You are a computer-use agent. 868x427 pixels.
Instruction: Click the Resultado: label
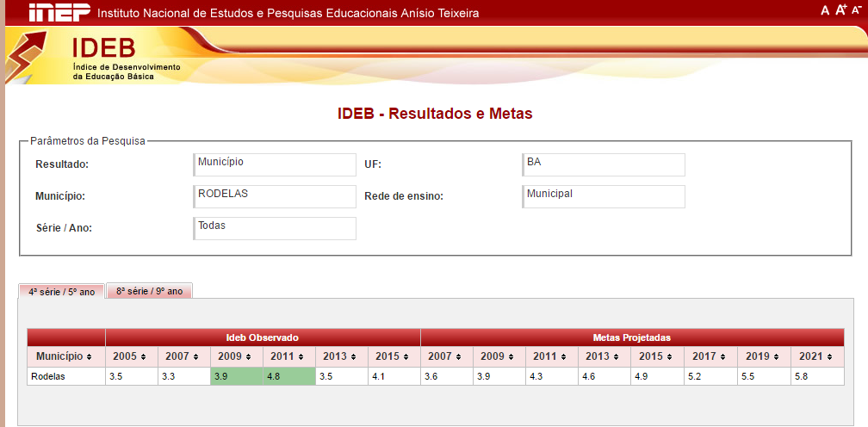[x=63, y=164]
